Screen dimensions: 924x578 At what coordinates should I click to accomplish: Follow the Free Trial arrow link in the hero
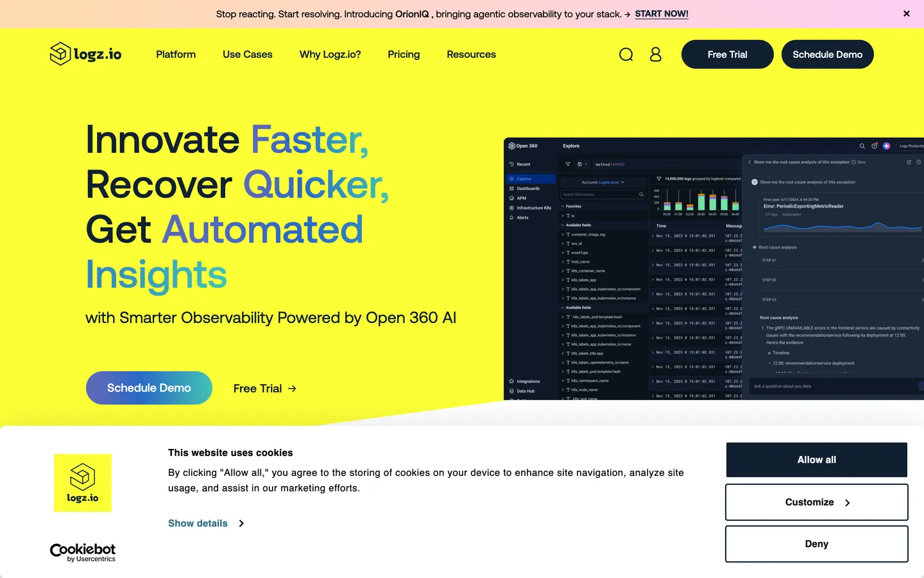tap(265, 389)
